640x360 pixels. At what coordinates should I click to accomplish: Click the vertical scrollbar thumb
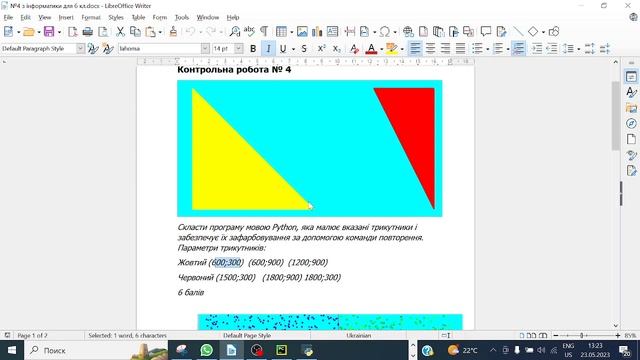(616, 116)
